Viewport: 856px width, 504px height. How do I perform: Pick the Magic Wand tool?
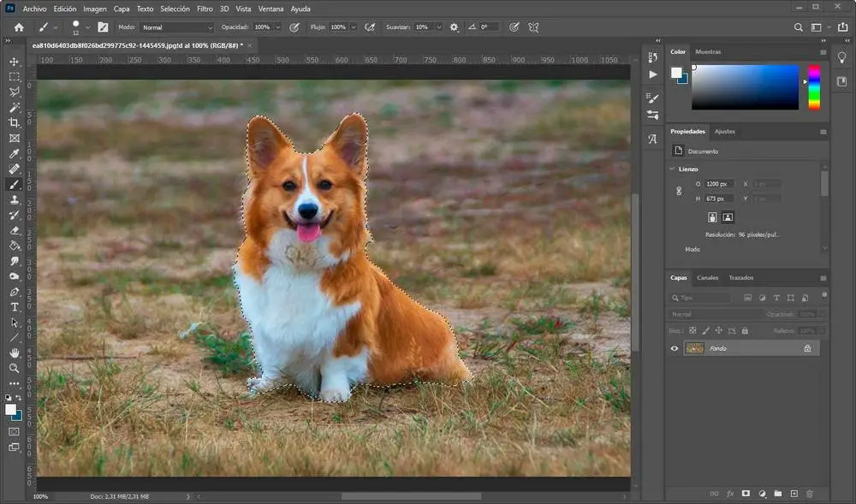coord(15,108)
